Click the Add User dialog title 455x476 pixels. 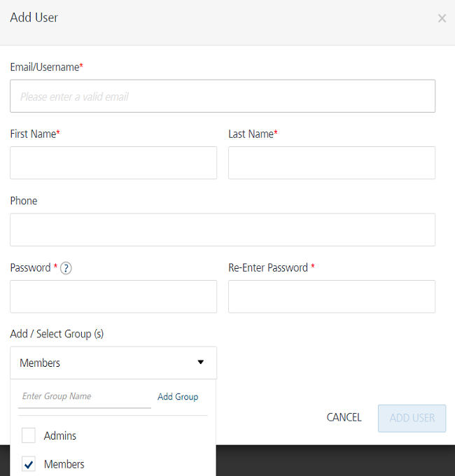[x=34, y=17]
